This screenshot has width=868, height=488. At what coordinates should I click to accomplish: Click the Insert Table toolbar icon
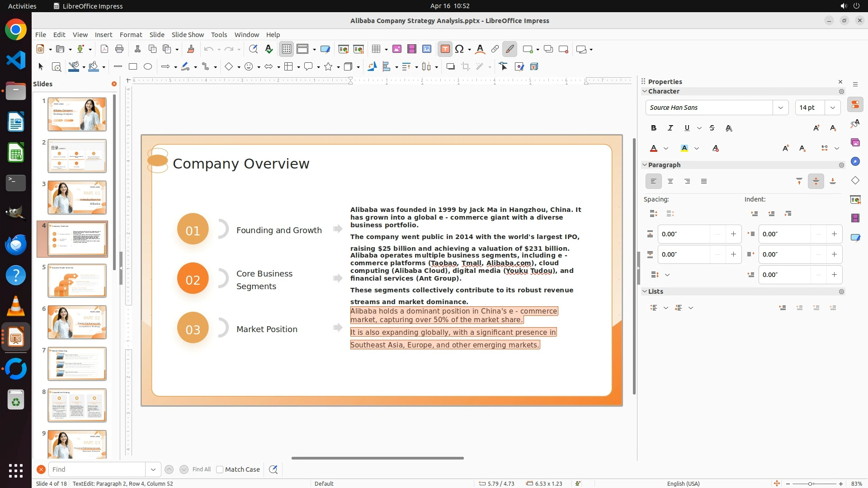click(x=376, y=49)
